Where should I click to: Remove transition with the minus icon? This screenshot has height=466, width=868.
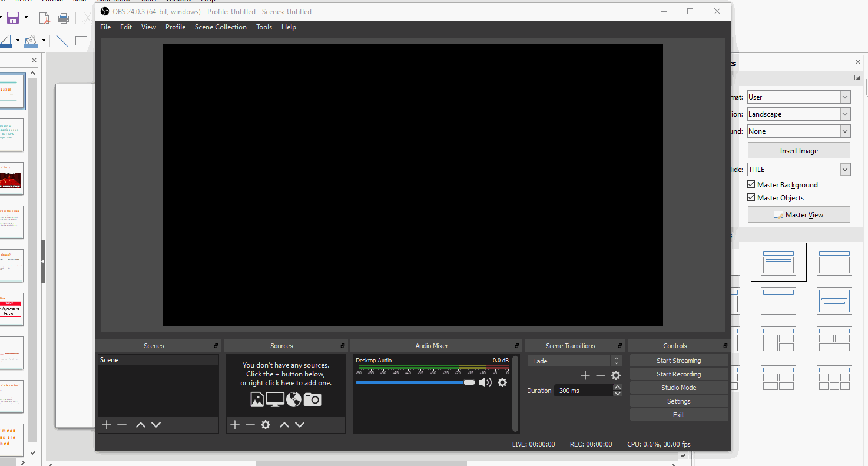point(601,375)
